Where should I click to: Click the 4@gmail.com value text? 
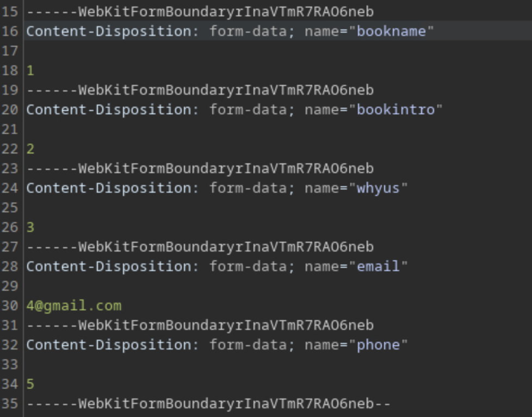click(x=74, y=305)
